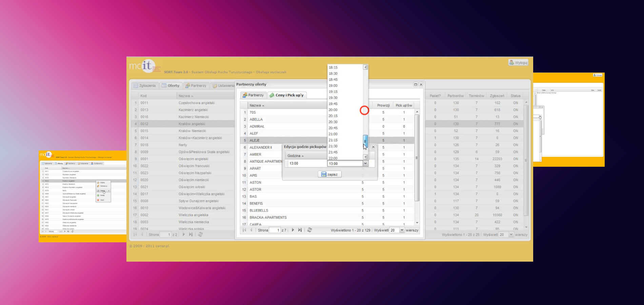This screenshot has height=305, width=644.
Task: Go to next page in Partnerzy oferty pager
Action: point(293,230)
